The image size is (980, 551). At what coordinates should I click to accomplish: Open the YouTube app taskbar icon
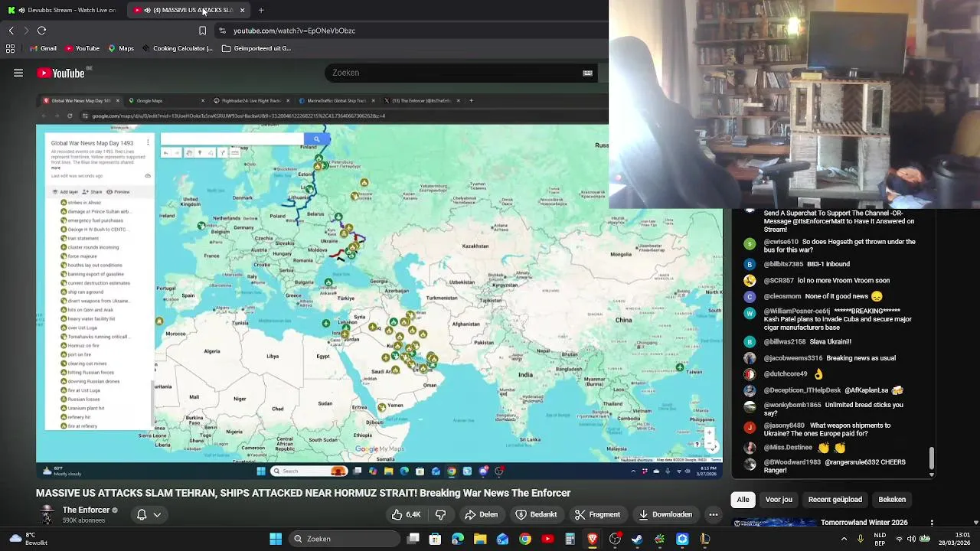coord(547,539)
